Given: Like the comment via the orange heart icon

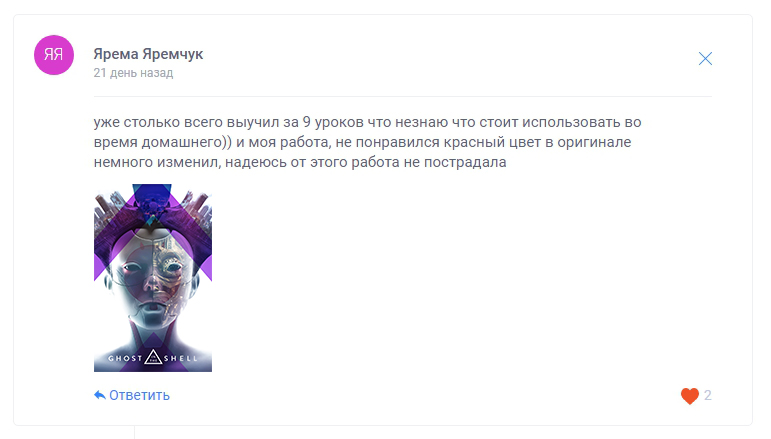Looking at the screenshot, I should [x=689, y=395].
